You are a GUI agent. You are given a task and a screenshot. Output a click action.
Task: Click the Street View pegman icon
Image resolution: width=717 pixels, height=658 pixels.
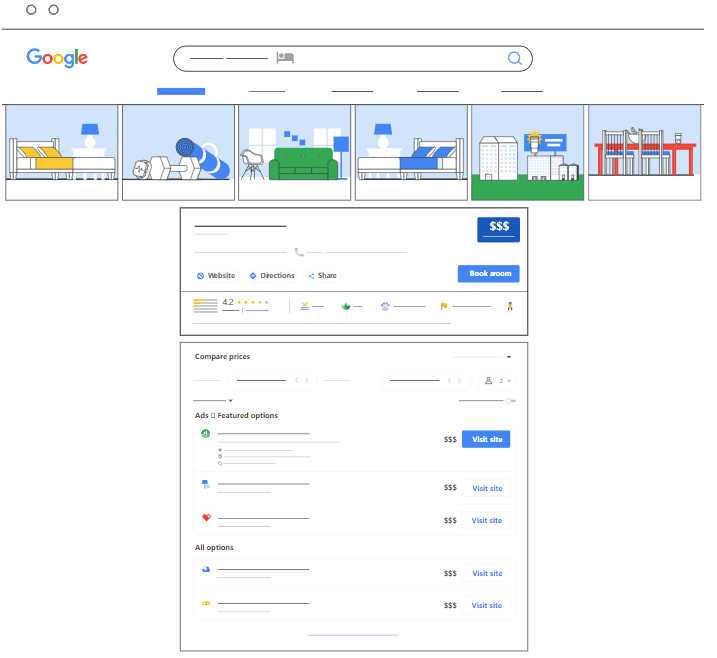pyautogui.click(x=510, y=306)
